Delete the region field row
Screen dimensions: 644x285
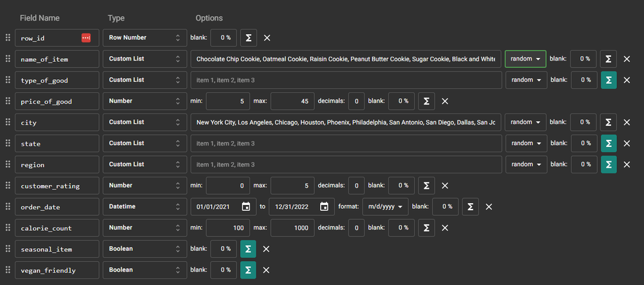[x=627, y=164]
